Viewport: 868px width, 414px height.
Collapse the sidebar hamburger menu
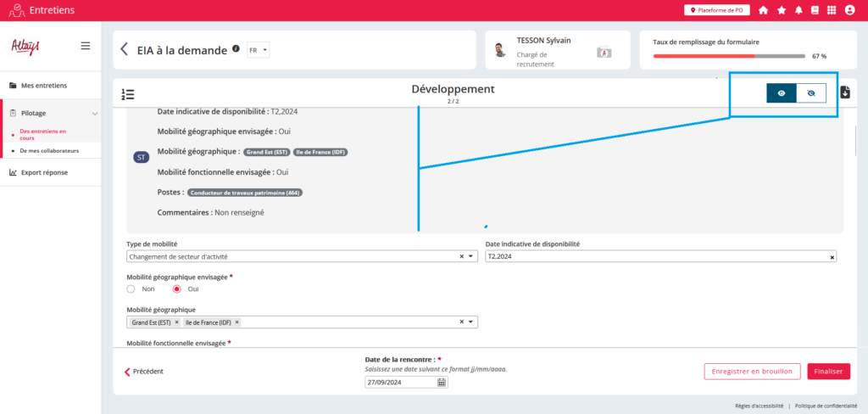[86, 46]
